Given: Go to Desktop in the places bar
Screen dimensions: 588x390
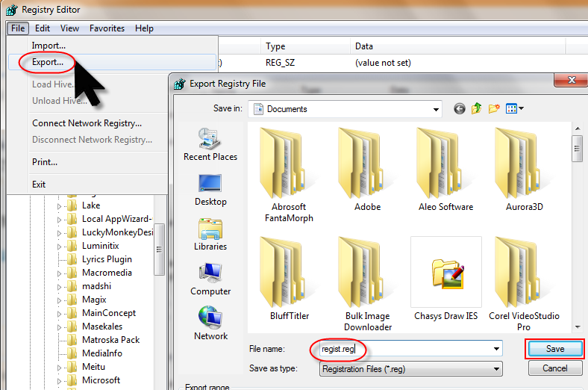Looking at the screenshot, I should pyautogui.click(x=210, y=191).
